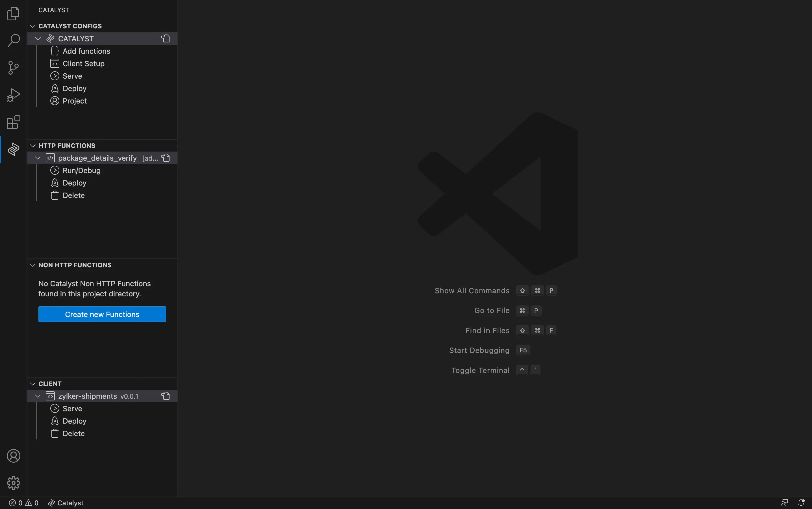
Task: Click Create new Functions button
Action: [x=102, y=314]
